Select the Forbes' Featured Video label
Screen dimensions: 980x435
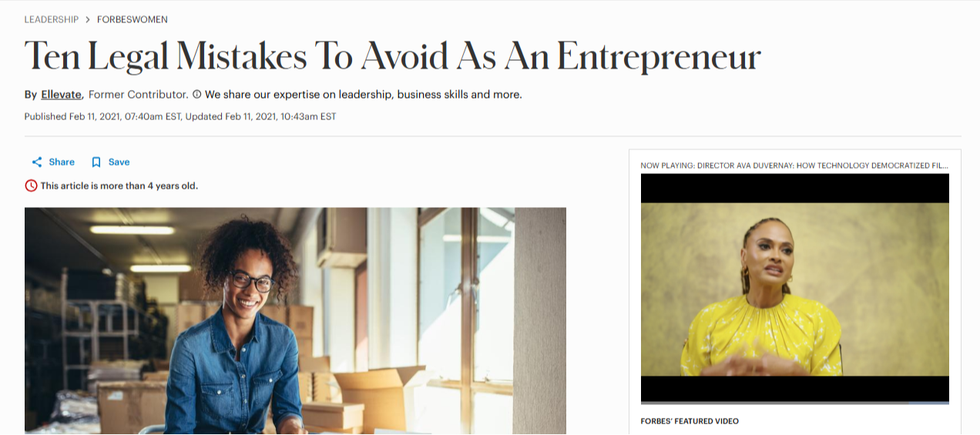click(690, 421)
